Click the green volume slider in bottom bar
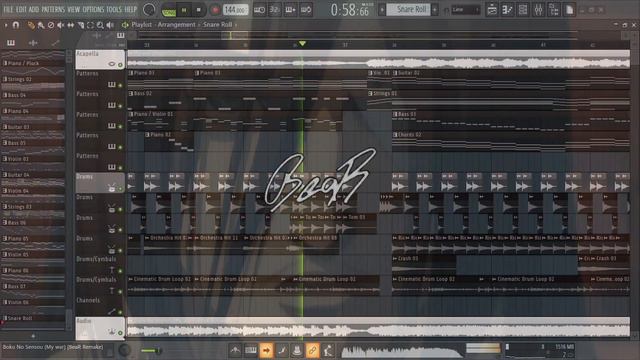The image size is (640, 360). point(151,350)
